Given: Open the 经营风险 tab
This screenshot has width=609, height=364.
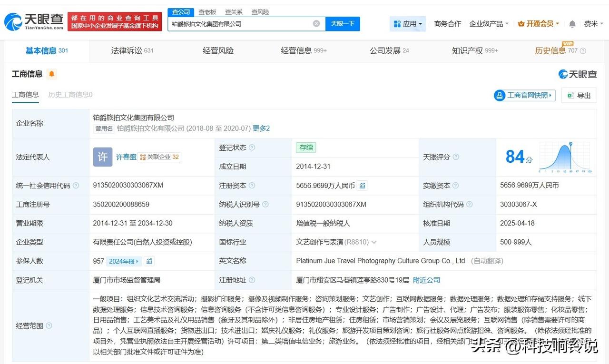Looking at the screenshot, I should [218, 51].
